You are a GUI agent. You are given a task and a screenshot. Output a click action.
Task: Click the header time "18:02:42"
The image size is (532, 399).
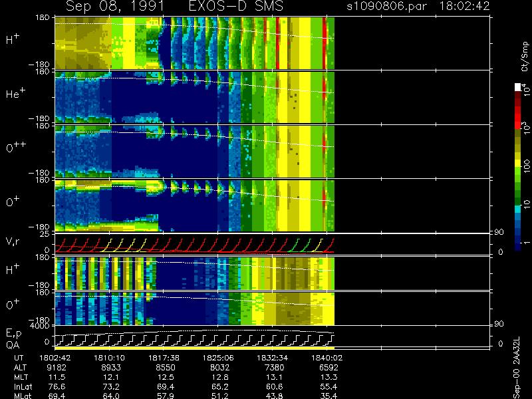[x=465, y=6]
